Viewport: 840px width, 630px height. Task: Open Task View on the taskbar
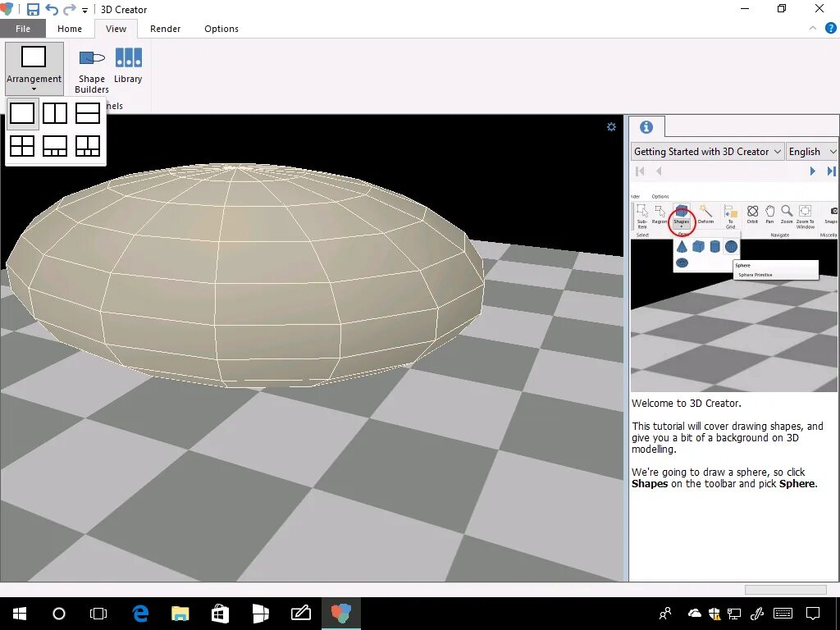tap(98, 614)
